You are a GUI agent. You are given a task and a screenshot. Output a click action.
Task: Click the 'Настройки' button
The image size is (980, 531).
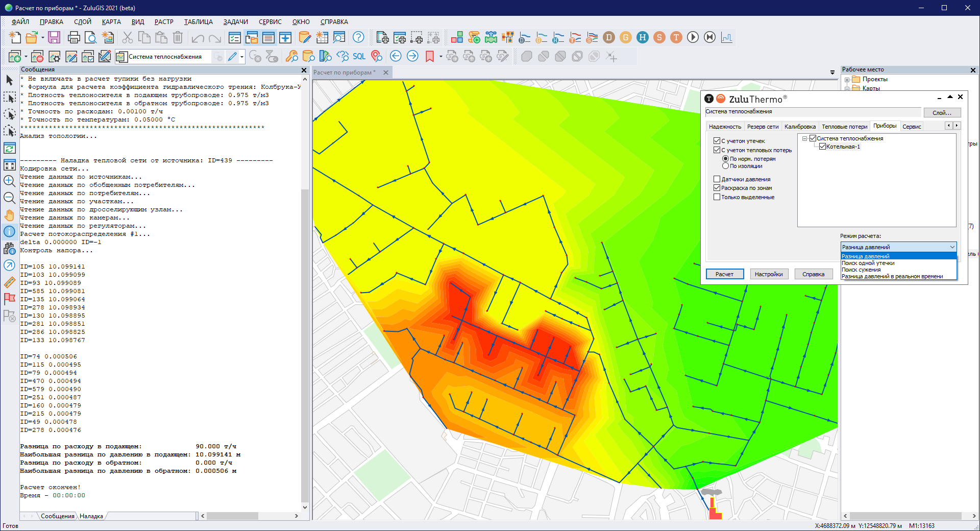(x=768, y=274)
